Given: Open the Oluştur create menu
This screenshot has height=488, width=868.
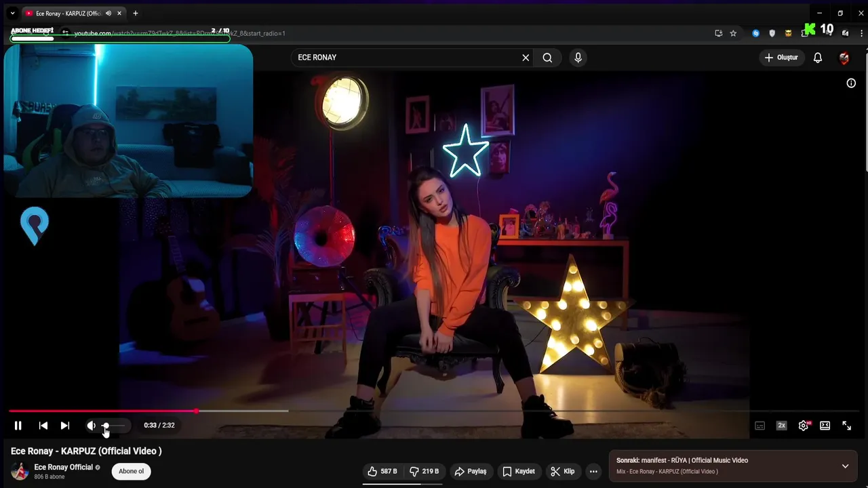Looking at the screenshot, I should pos(781,58).
